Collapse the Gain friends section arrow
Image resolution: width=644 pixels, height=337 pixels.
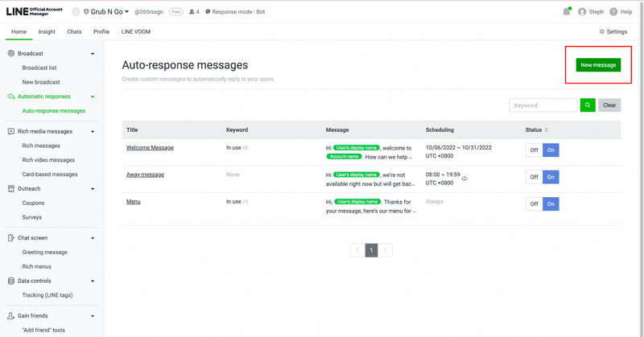pos(93,316)
